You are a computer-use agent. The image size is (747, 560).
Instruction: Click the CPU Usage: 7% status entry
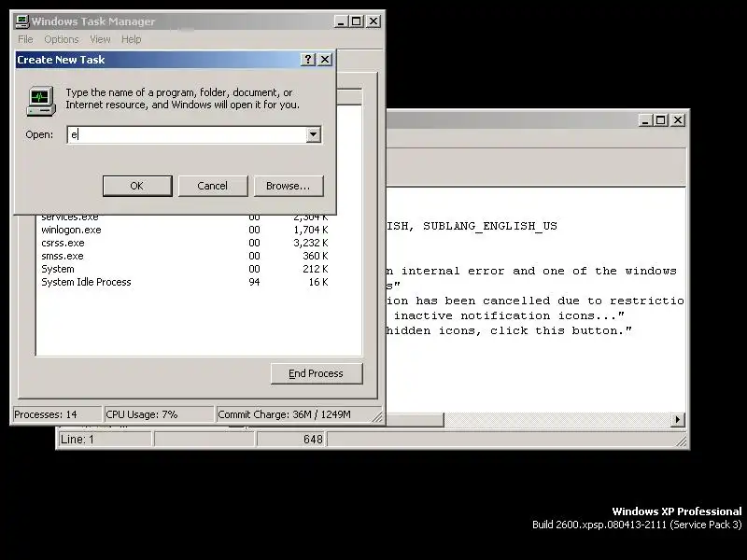[158, 414]
